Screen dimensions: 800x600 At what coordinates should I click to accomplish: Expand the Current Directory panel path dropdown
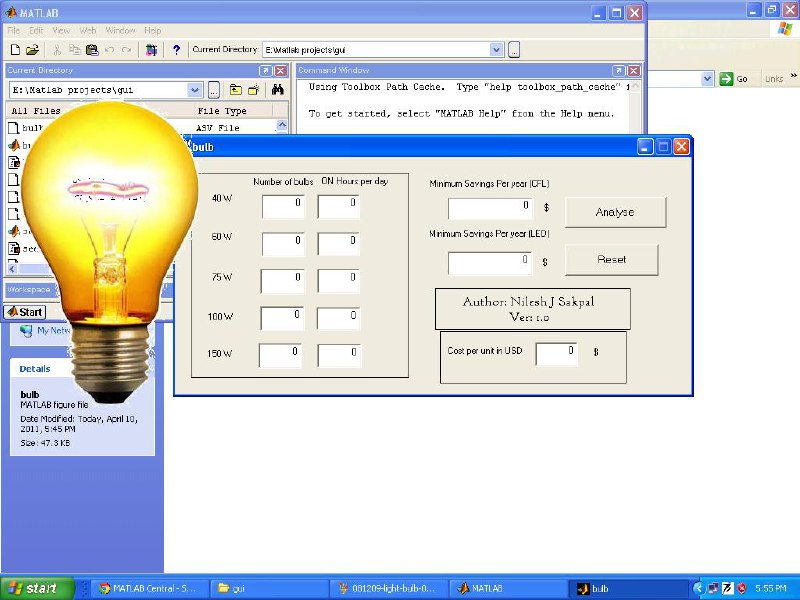[x=194, y=90]
